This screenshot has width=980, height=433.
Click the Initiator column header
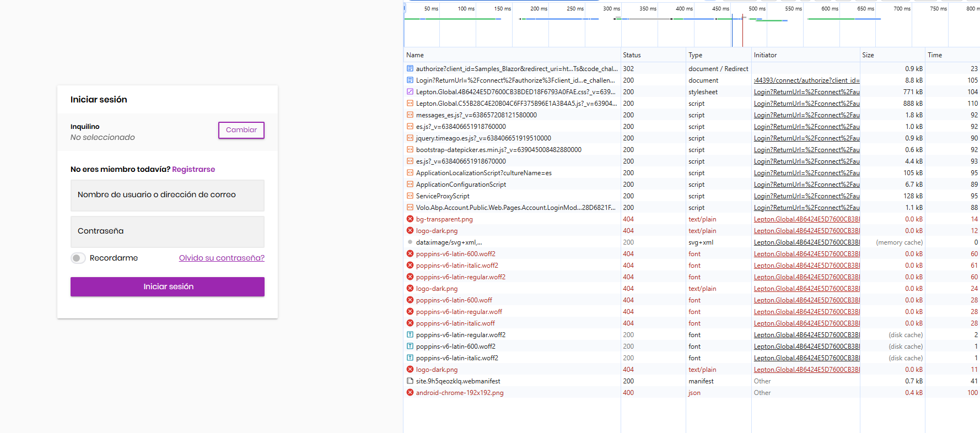tap(765, 55)
